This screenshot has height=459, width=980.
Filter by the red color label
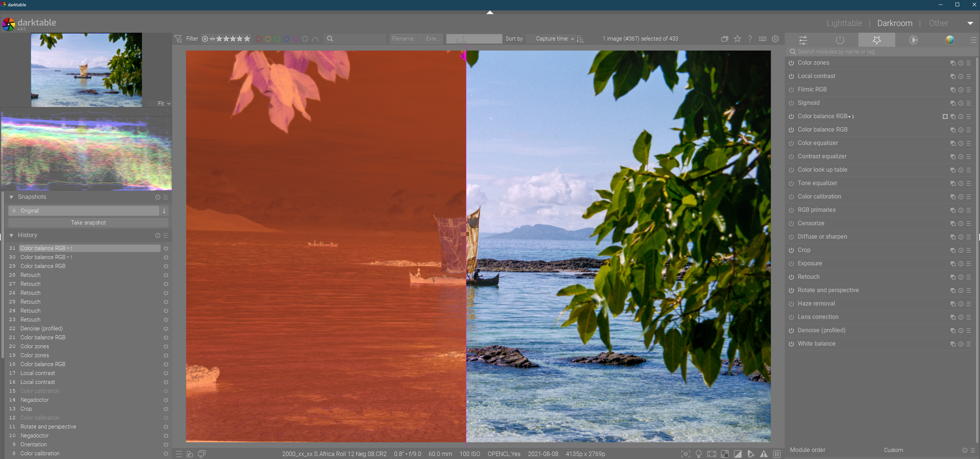(x=258, y=39)
